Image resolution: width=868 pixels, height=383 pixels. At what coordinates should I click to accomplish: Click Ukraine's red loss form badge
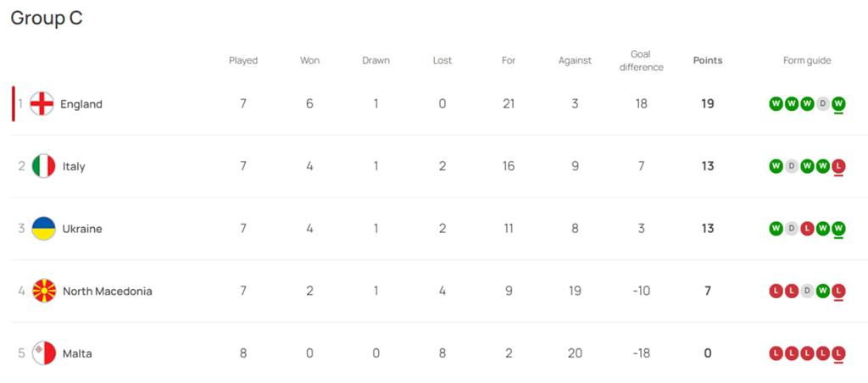coord(807,229)
